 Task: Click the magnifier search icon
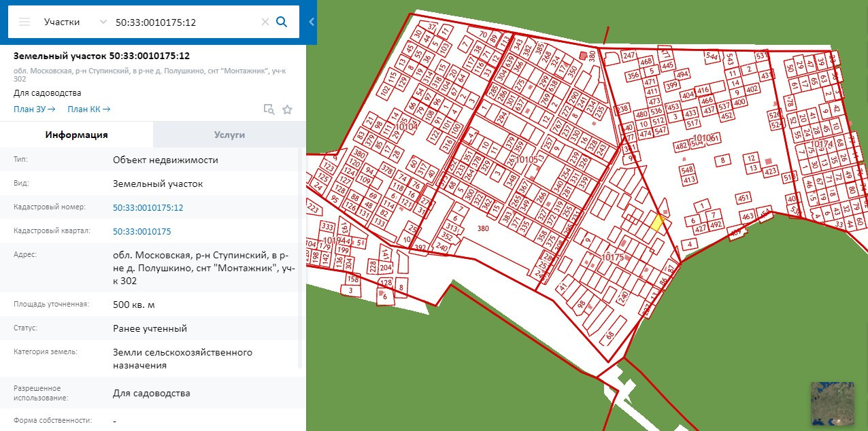pyautogui.click(x=282, y=22)
